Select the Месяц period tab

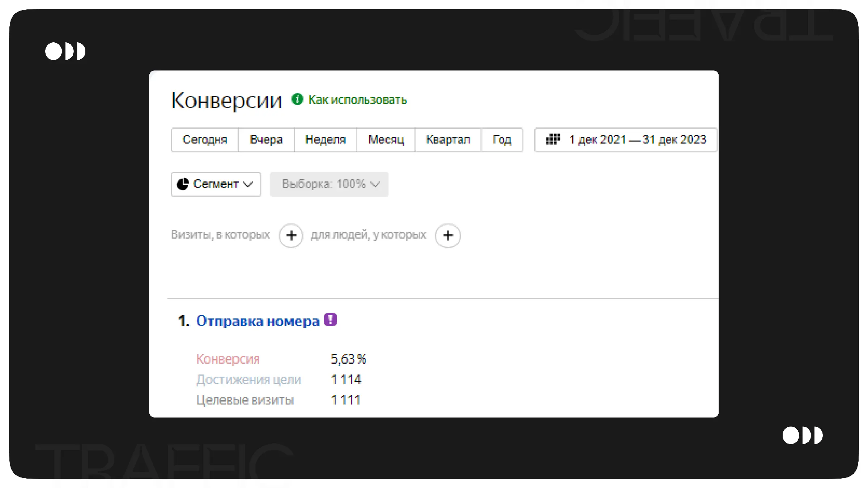[386, 140]
